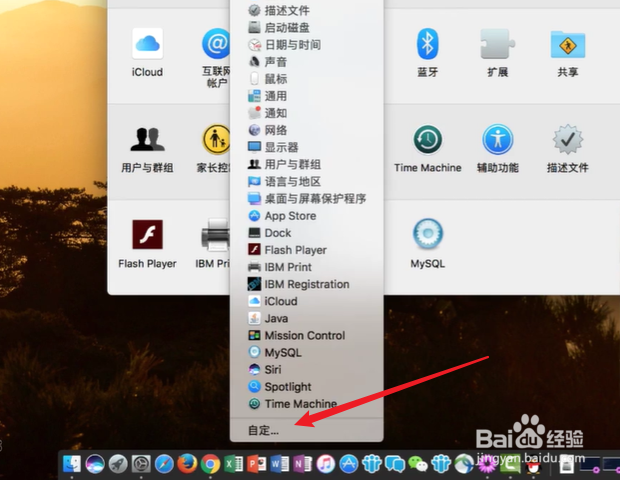Choose Siri in the Dock menu
620x480 pixels.
click(306, 370)
